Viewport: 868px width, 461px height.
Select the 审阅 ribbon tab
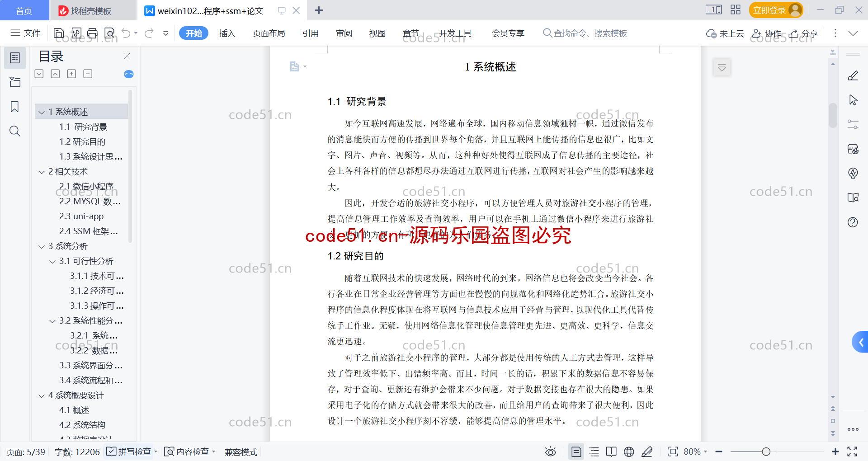pyautogui.click(x=344, y=33)
